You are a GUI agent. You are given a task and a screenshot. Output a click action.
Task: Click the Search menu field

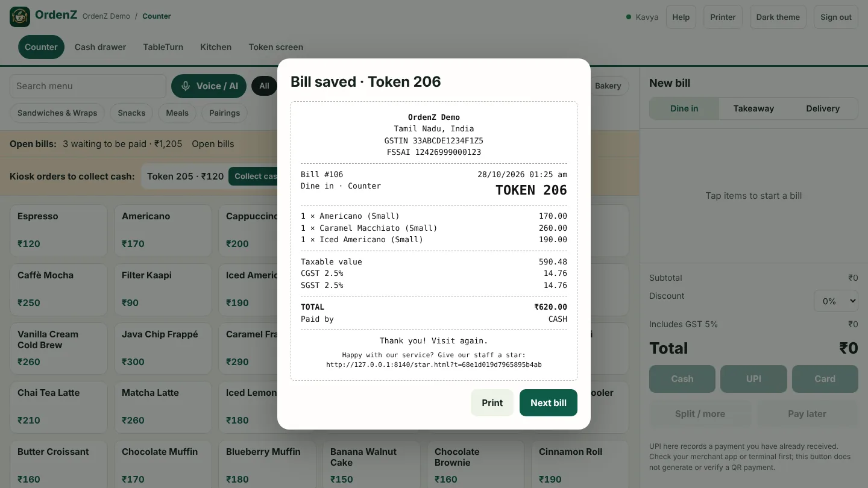coord(88,86)
